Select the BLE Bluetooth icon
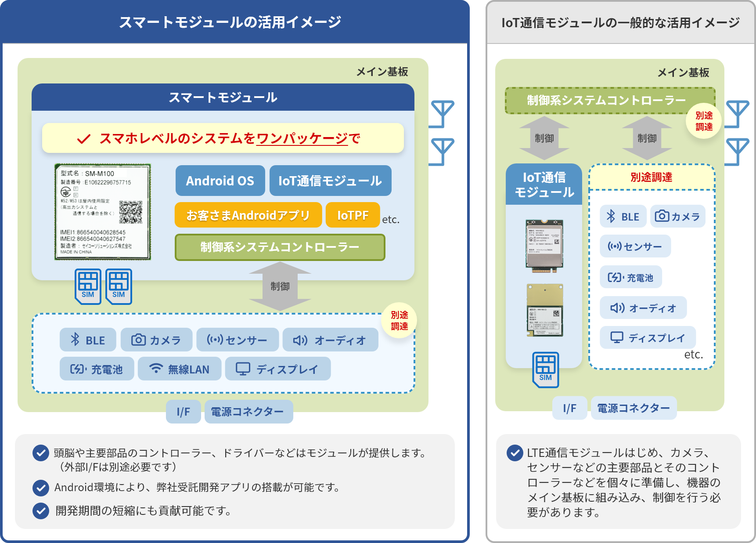Image resolution: width=756 pixels, height=543 pixels. point(75,340)
